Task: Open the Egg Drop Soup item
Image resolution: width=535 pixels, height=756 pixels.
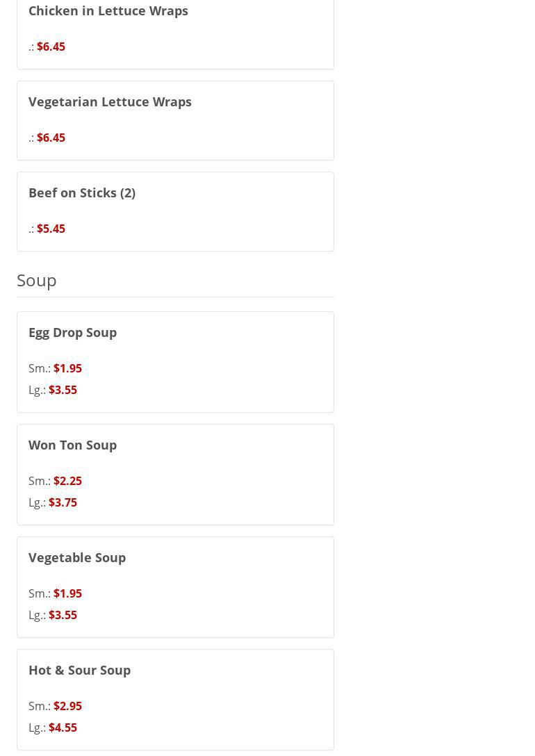Action: (x=72, y=332)
